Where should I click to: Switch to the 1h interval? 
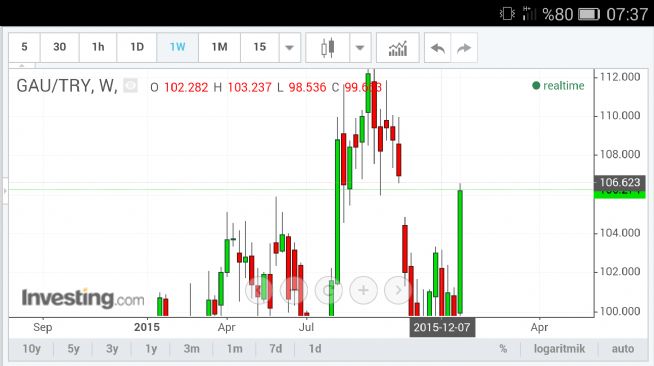[x=98, y=47]
